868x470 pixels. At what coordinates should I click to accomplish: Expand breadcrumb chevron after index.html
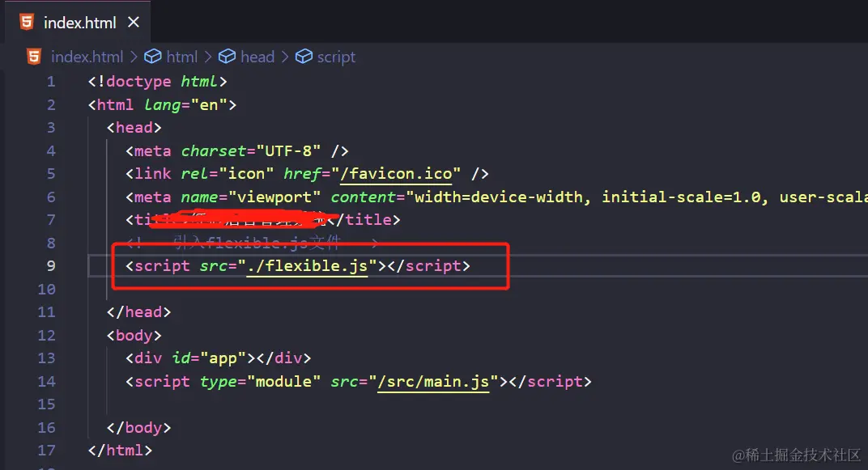134,57
